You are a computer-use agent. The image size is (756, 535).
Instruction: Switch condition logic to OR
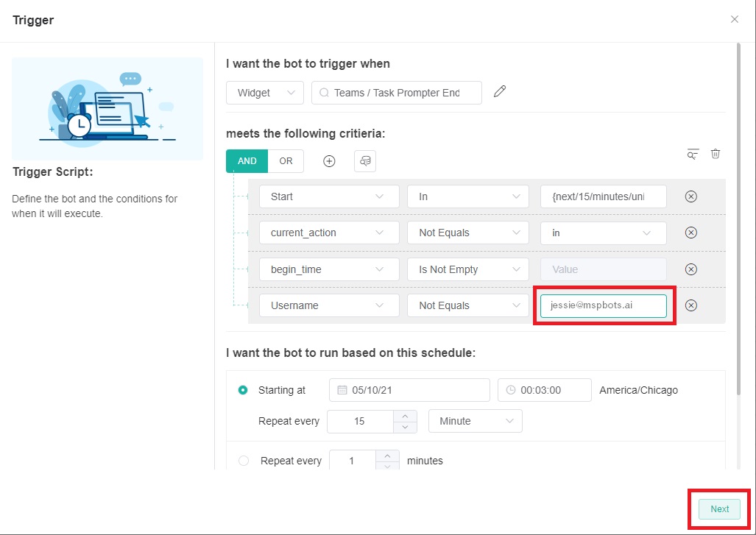tap(286, 161)
